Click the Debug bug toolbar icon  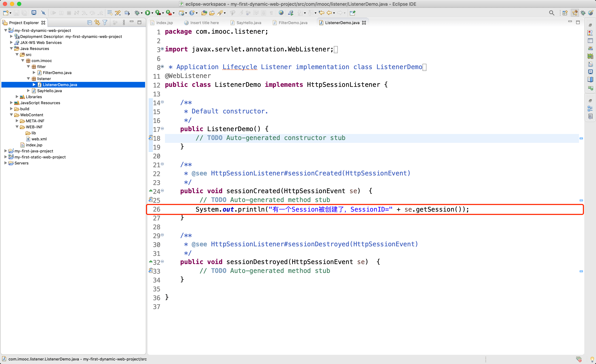click(x=137, y=13)
